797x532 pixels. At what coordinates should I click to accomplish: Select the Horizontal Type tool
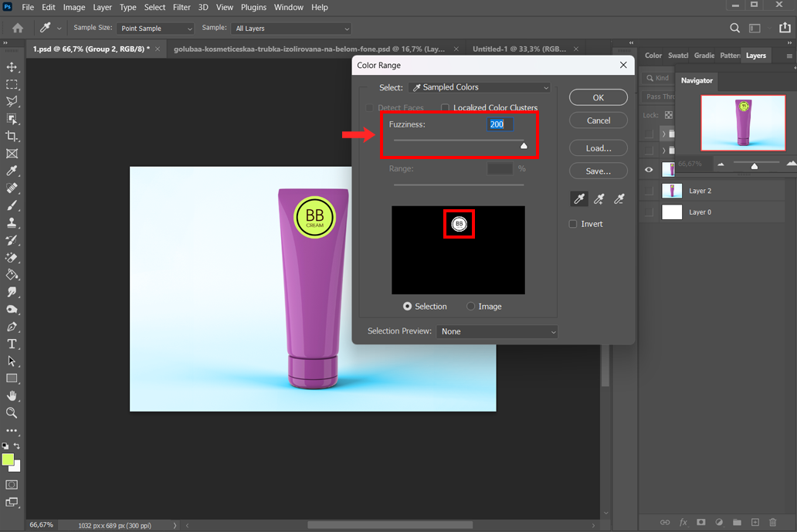click(x=12, y=344)
